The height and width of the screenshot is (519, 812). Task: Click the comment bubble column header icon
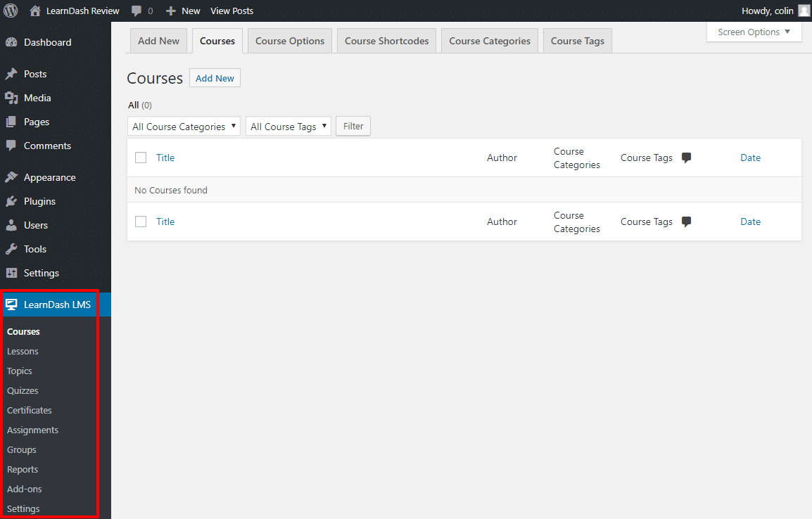pos(686,158)
